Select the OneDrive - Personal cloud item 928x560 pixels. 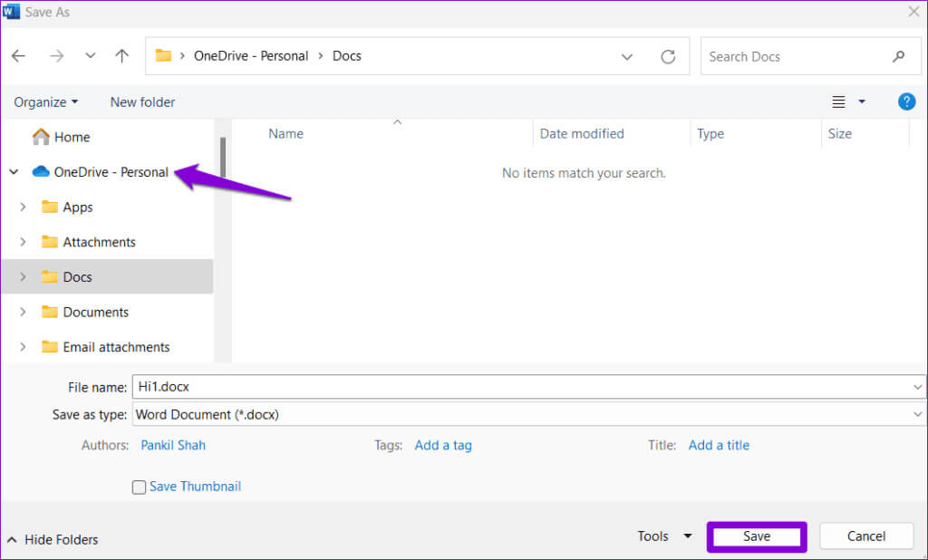click(111, 172)
